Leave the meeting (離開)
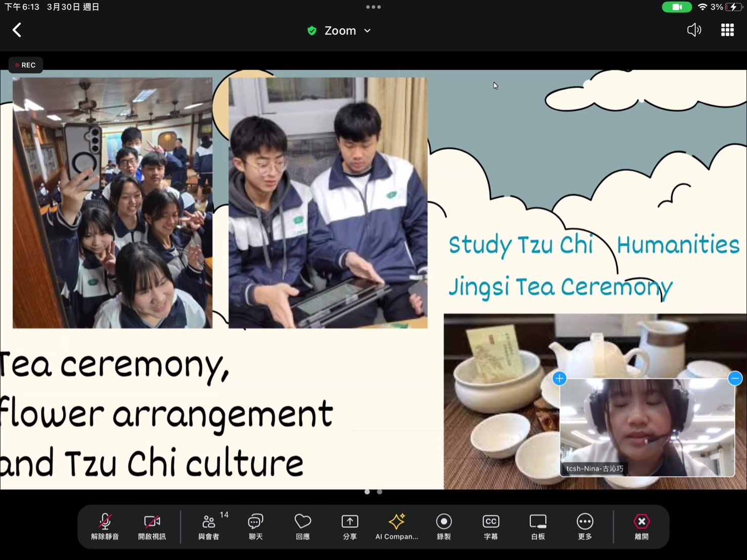 point(641,526)
